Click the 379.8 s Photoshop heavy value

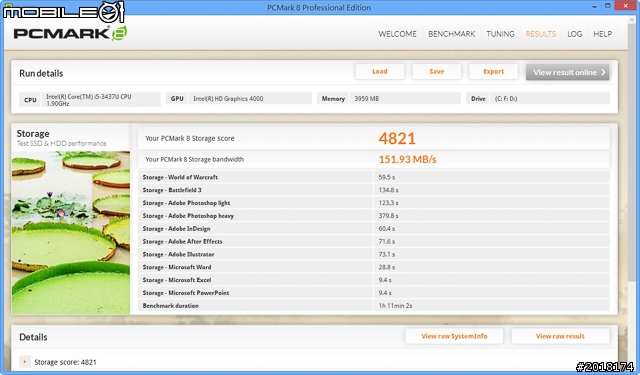click(388, 215)
